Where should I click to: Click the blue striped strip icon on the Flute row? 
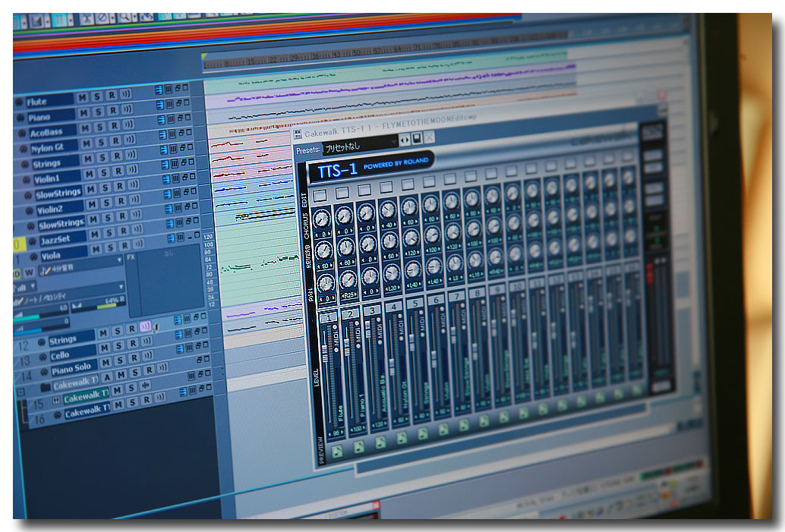(159, 90)
